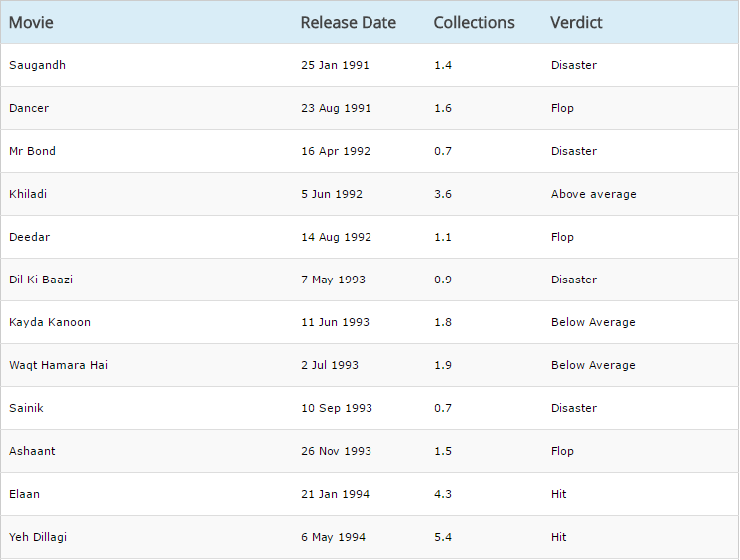Open the Khiladi movie link
The width and height of the screenshot is (740, 560).
(28, 194)
